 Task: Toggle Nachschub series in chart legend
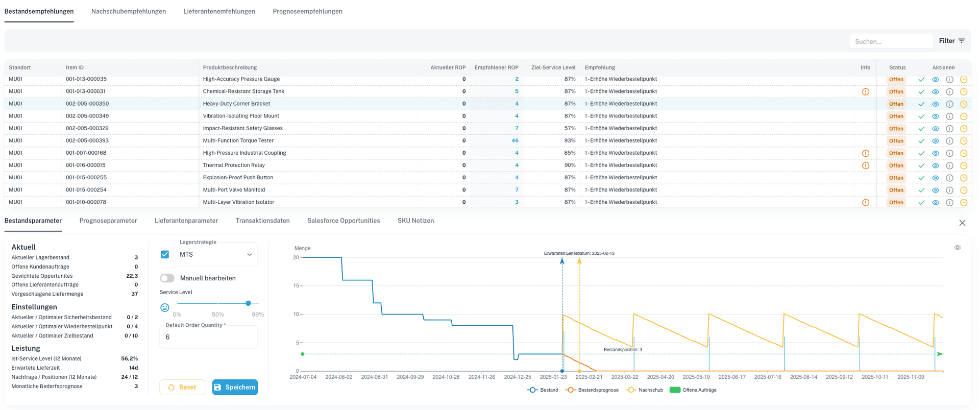coord(645,390)
